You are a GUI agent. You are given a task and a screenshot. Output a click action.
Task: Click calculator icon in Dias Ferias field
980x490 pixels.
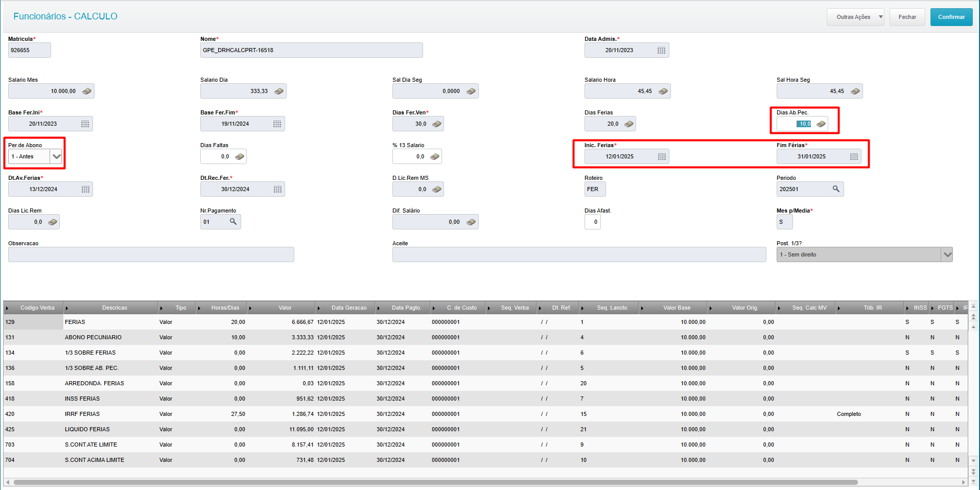[x=629, y=124]
